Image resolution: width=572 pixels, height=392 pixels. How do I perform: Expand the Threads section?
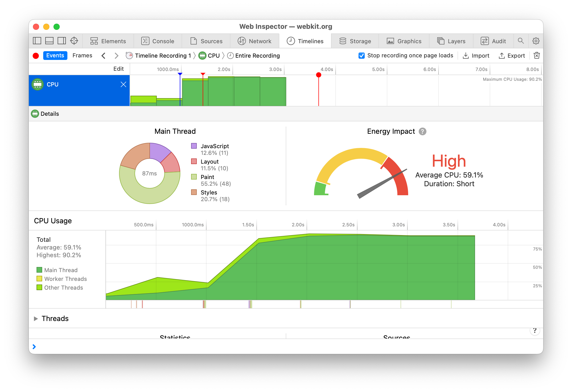[x=36, y=319]
